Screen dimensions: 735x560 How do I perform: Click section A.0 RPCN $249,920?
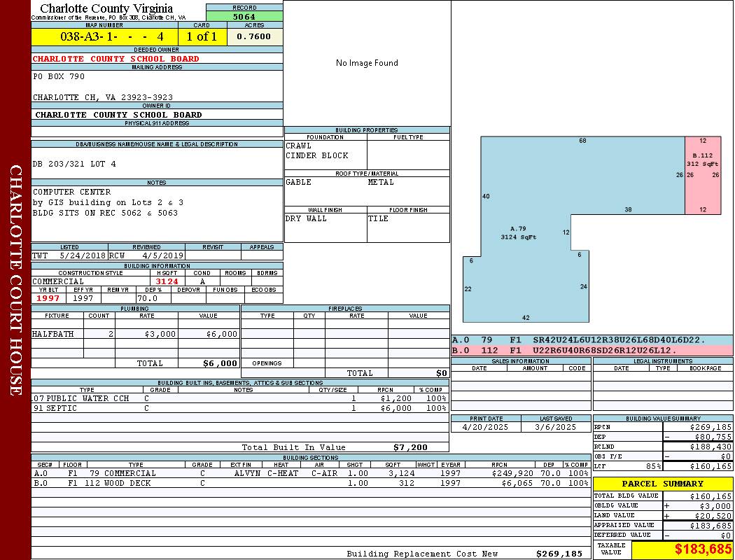(512, 472)
